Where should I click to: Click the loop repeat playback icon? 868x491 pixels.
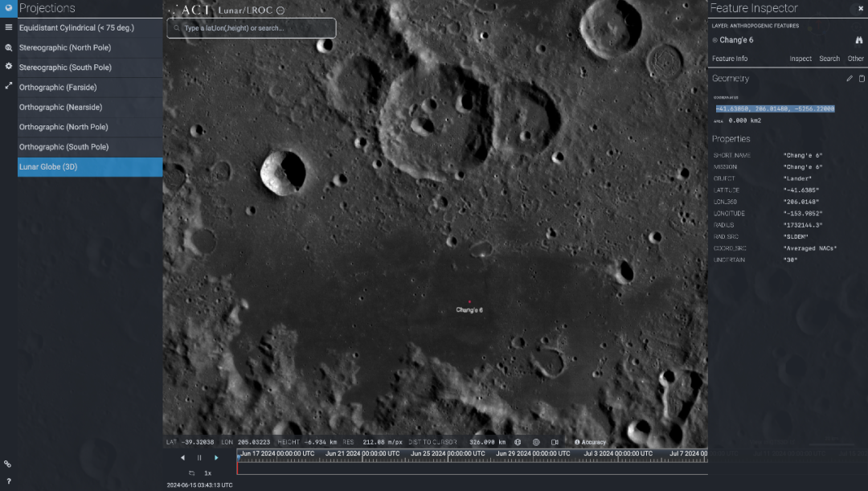coord(191,473)
